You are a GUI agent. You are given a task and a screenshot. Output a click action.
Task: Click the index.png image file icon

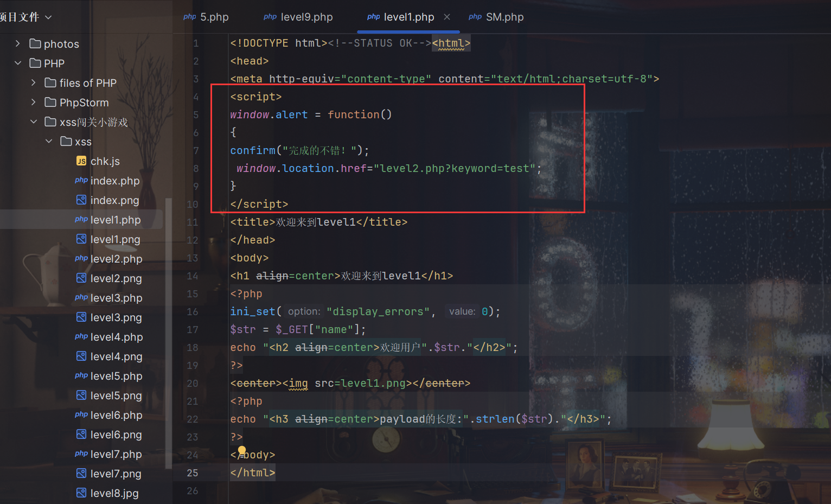coord(81,200)
